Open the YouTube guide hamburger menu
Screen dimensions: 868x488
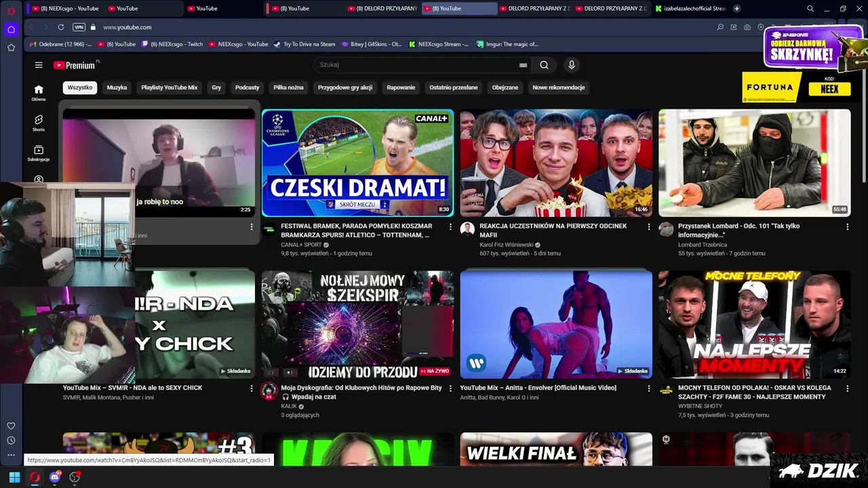coord(39,65)
